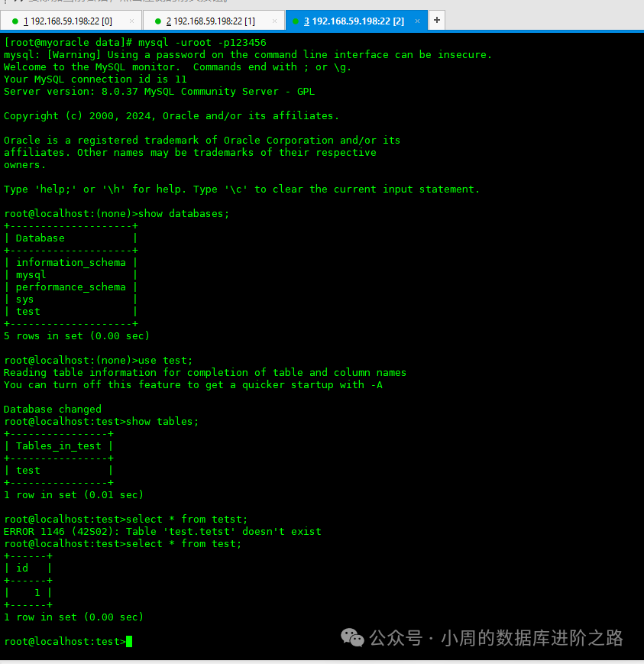Click green connection status dot on tab 3

click(296, 21)
